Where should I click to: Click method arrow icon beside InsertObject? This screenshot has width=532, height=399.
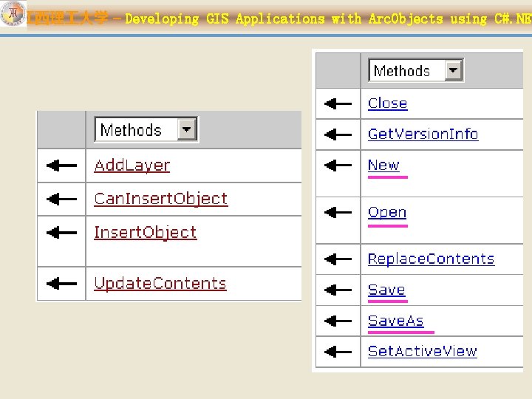point(61,233)
